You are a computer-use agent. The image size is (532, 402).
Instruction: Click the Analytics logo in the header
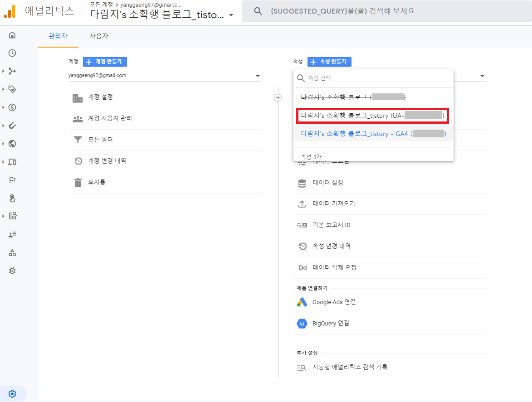[10, 11]
